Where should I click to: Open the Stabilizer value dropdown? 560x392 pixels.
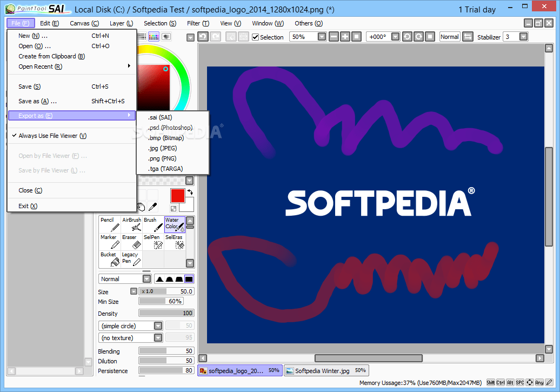pyautogui.click(x=523, y=36)
